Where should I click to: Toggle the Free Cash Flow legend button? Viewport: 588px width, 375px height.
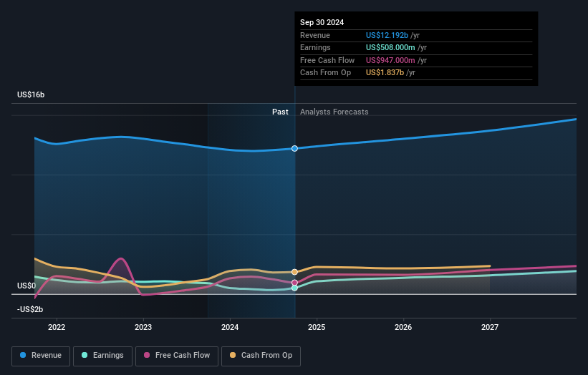click(177, 356)
